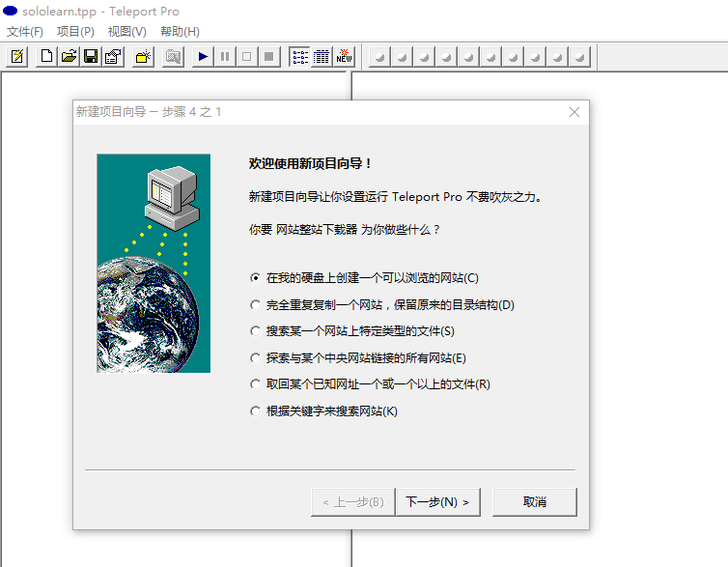
Task: Select 在我的硬盘上创建一个可以浏览的网站 option
Action: [x=364, y=277]
